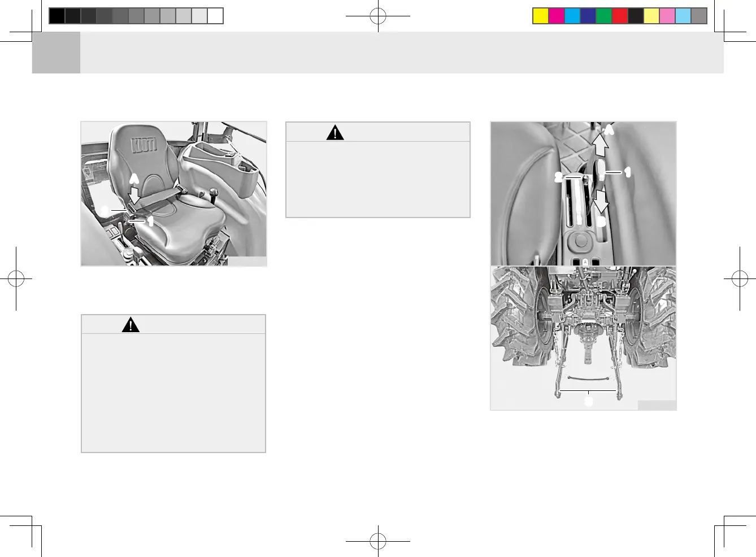Select the pure black swatch in the grayscale bar

(x=57, y=16)
